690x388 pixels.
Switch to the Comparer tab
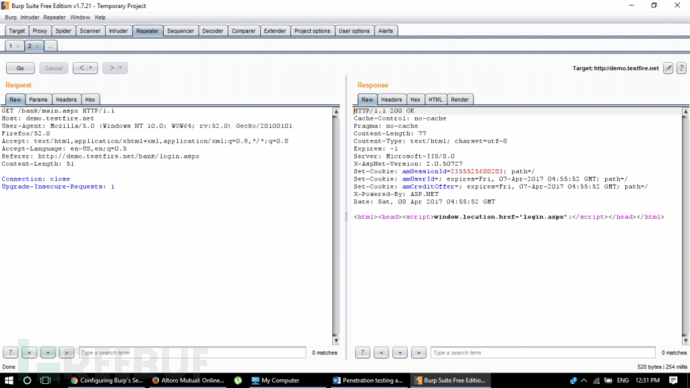point(243,31)
